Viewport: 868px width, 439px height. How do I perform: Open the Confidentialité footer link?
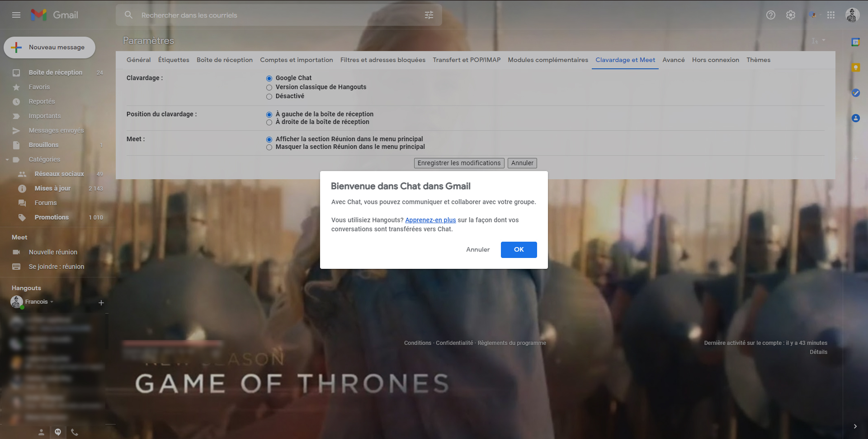pos(454,343)
